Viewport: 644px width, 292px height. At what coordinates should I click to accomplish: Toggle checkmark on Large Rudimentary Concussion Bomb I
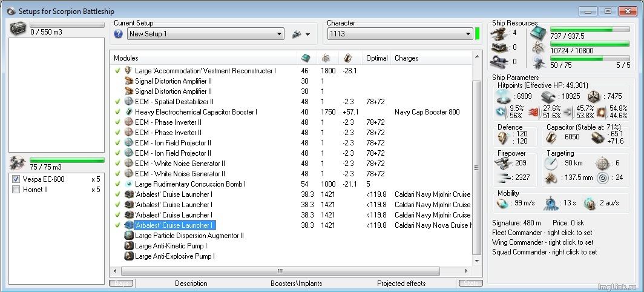117,184
